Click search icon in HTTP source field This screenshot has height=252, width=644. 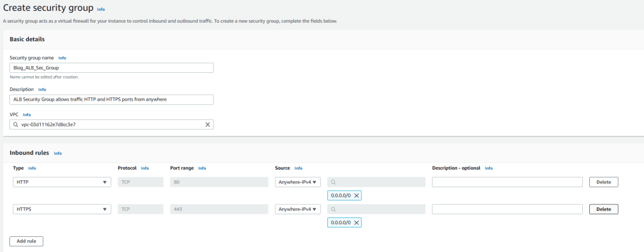333,182
